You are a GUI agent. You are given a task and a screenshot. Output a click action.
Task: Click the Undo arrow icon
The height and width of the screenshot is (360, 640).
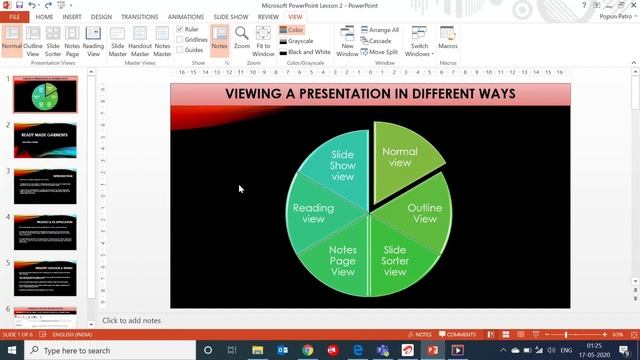click(x=31, y=5)
